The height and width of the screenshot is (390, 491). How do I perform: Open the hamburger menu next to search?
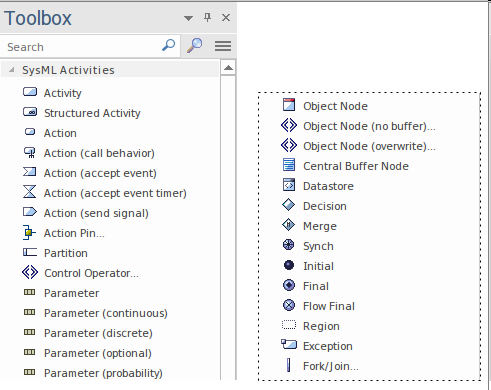tap(223, 46)
